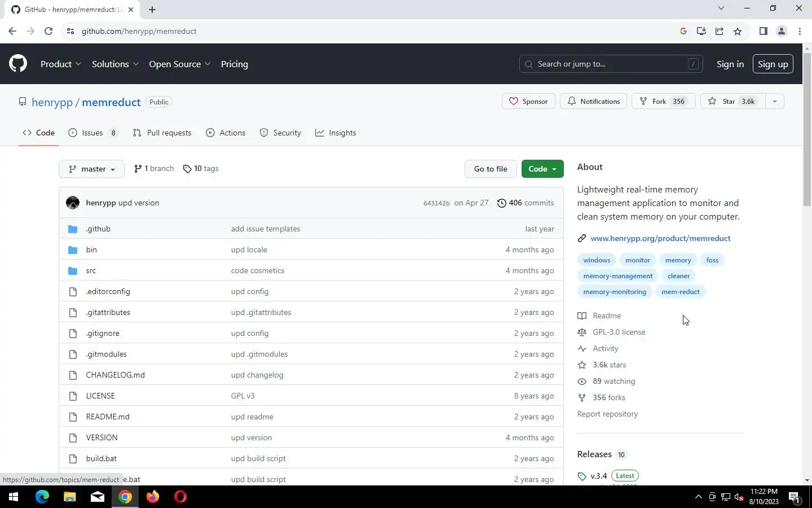Click the file icon beside LICENSE
Image resolution: width=812 pixels, height=508 pixels.
(73, 396)
